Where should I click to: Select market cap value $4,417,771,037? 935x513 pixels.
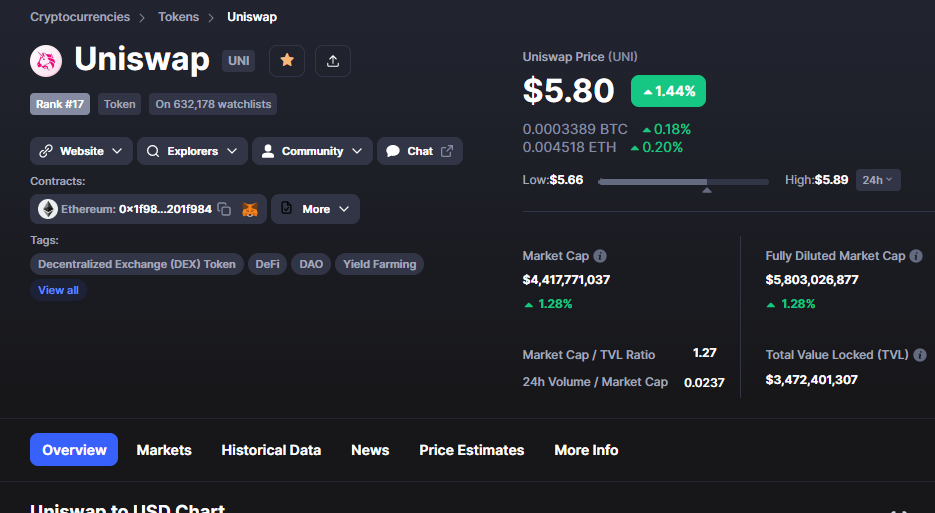(566, 280)
